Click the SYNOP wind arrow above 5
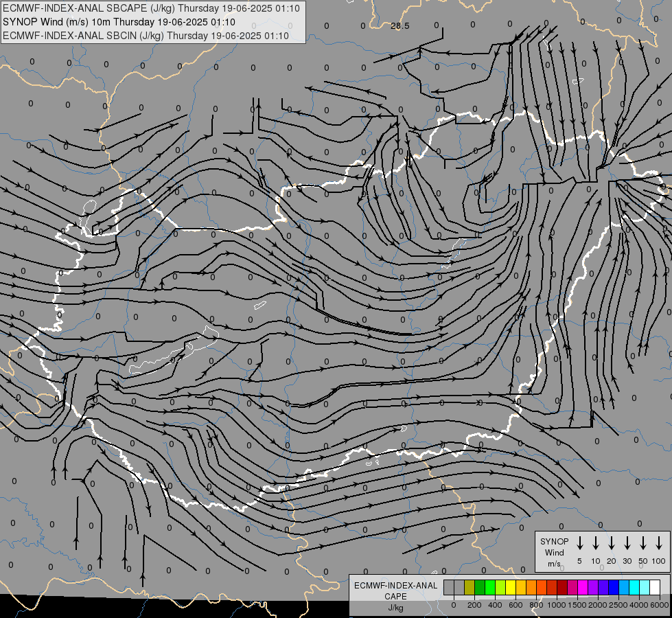Viewport: 672px width, 618px height. (x=579, y=543)
